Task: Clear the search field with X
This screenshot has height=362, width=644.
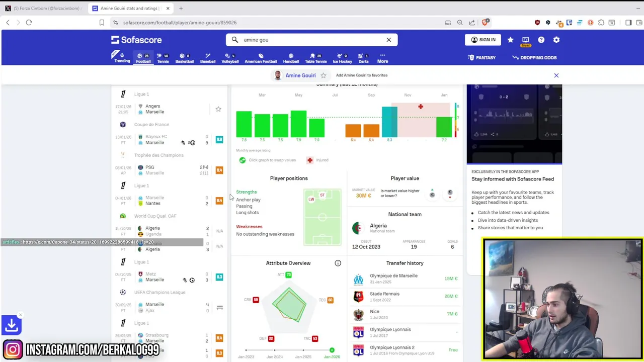Action: point(388,40)
